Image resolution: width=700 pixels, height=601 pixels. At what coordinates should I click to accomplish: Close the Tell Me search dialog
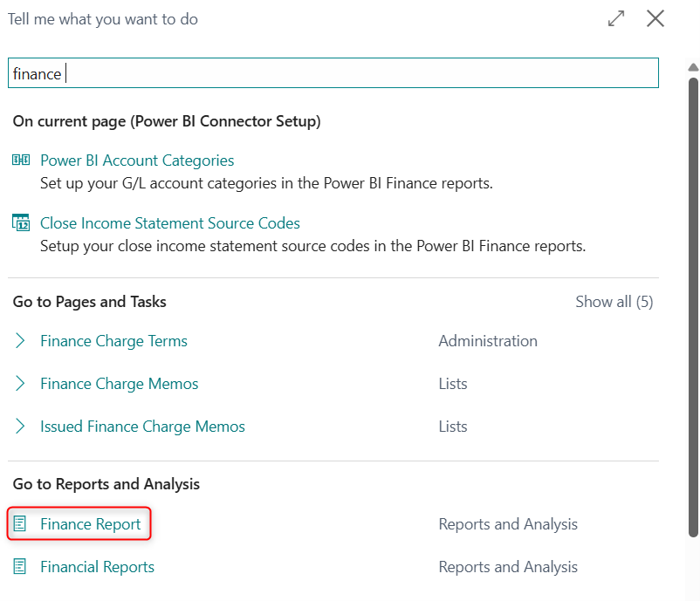coord(655,18)
